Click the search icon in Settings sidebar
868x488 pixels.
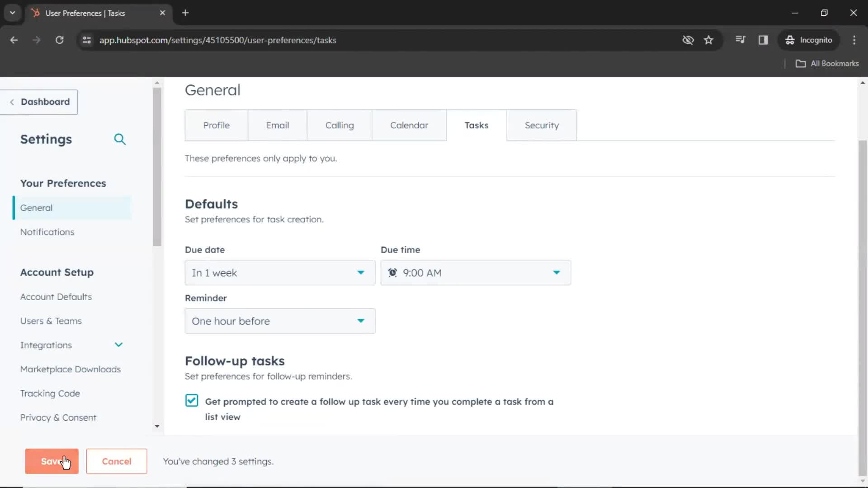(x=120, y=139)
